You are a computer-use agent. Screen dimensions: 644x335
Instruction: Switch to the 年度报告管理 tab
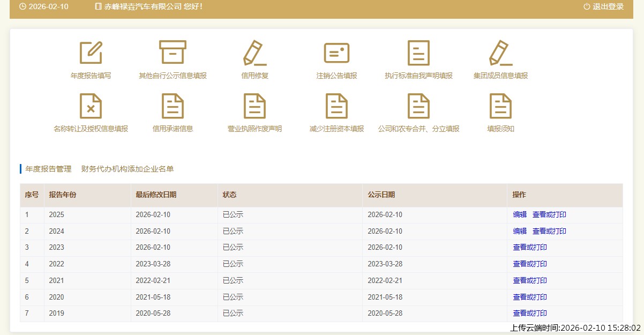(48, 169)
